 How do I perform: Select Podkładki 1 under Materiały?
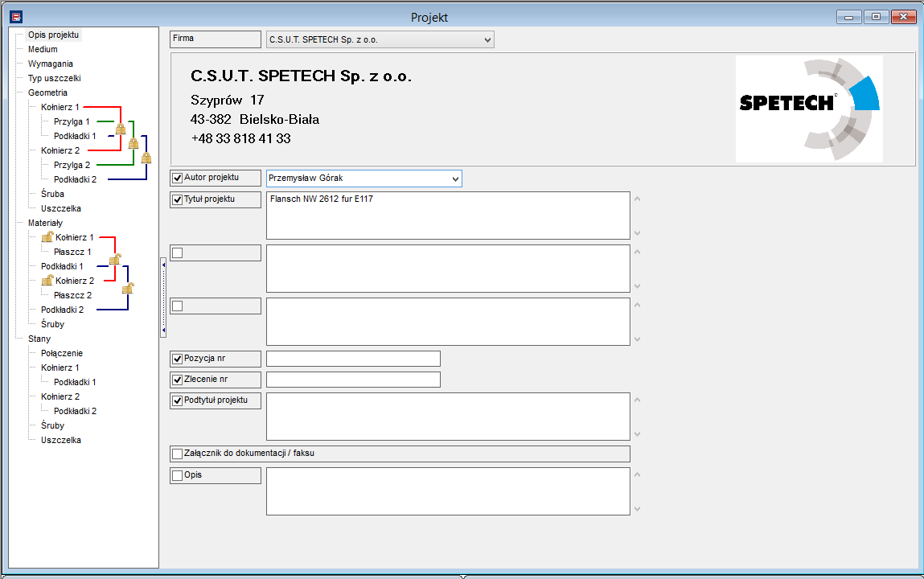point(62,266)
